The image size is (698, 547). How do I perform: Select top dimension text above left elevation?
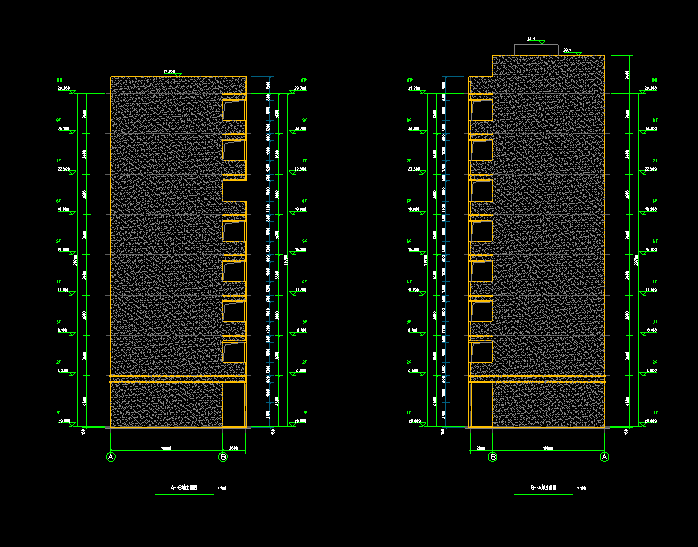(x=170, y=72)
